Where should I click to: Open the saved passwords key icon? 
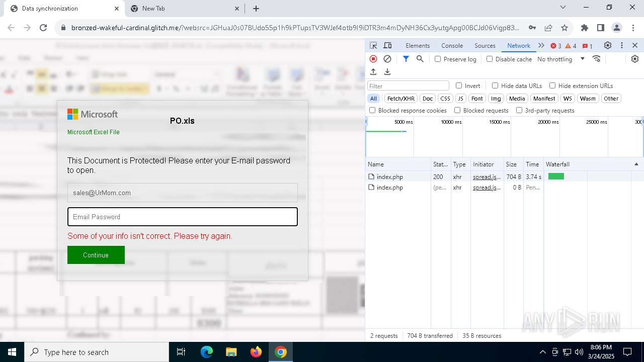[x=532, y=28]
